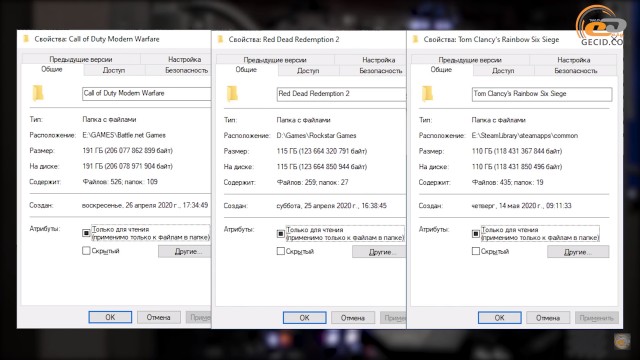This screenshot has height=360, width=640.
Task: Switch to 'Безопасность' tab in Call of Duty window
Action: click(x=178, y=70)
